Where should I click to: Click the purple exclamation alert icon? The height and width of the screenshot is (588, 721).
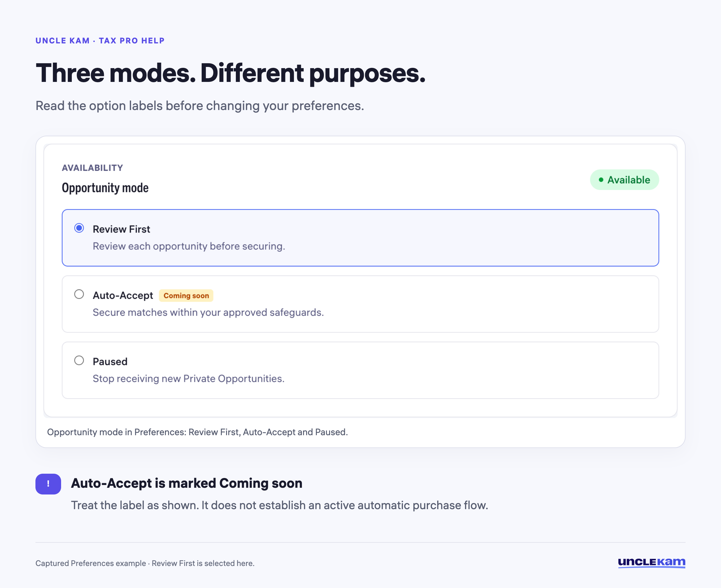click(48, 484)
